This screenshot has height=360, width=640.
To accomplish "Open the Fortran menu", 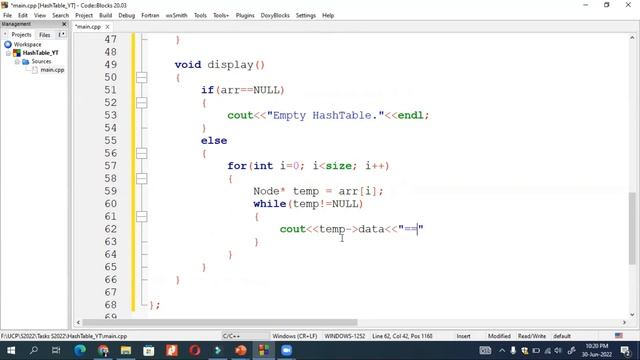I will (x=150, y=16).
